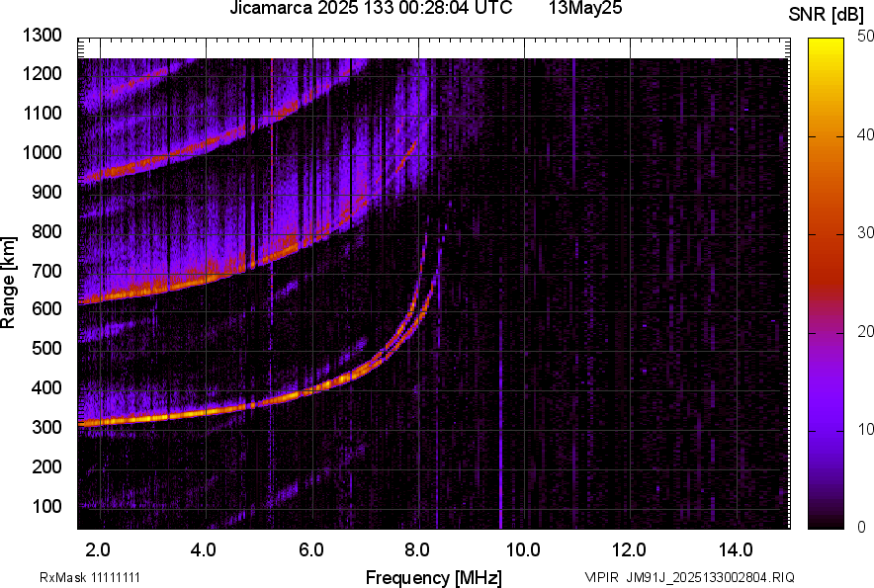874x588 pixels.
Task: Click the range tick label '500'
Action: pyautogui.click(x=46, y=348)
